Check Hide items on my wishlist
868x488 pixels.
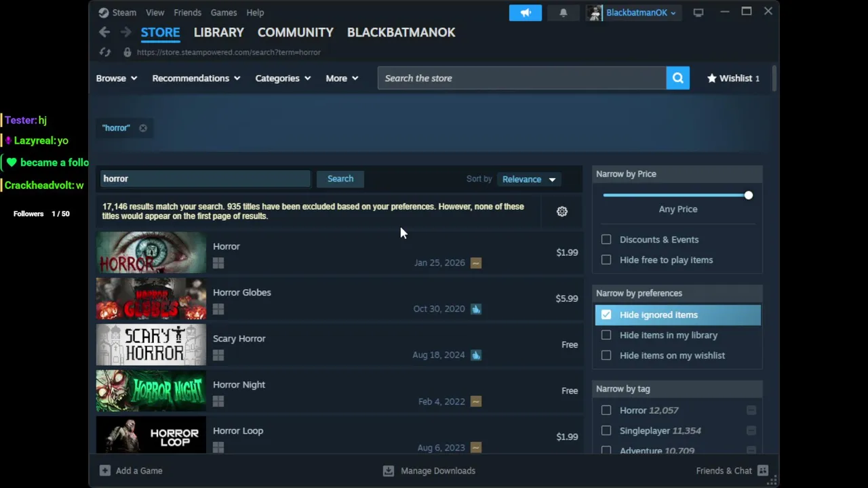point(606,355)
